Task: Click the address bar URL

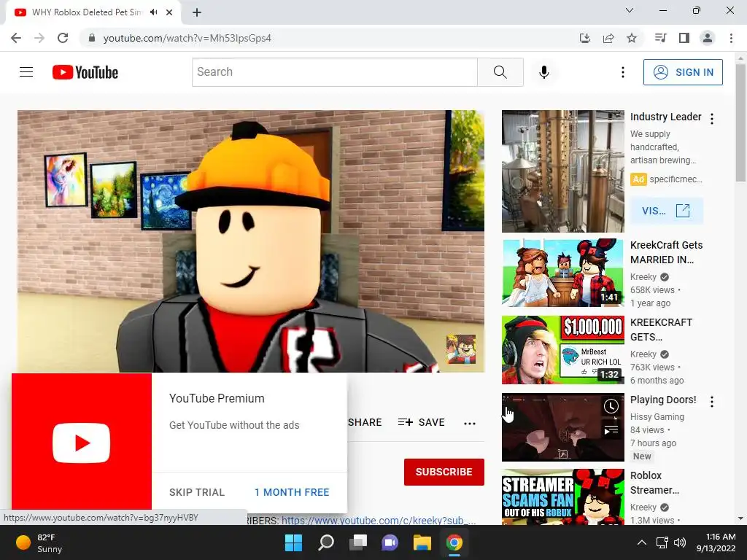Action: pyautogui.click(x=187, y=38)
